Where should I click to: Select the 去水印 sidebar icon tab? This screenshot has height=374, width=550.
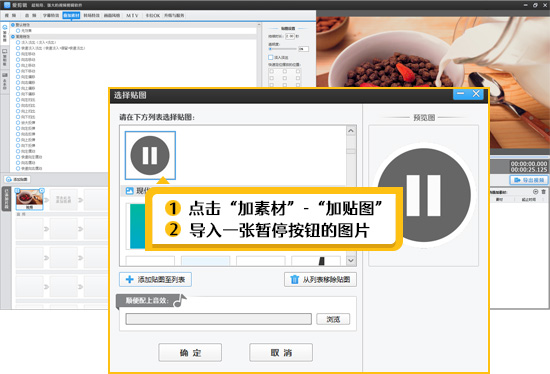[x=5, y=81]
